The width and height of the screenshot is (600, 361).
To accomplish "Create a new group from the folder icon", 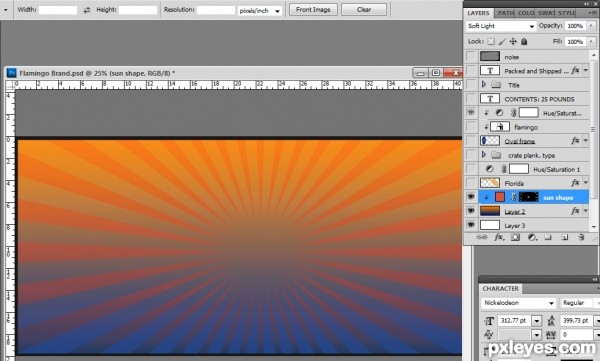I will (x=548, y=237).
